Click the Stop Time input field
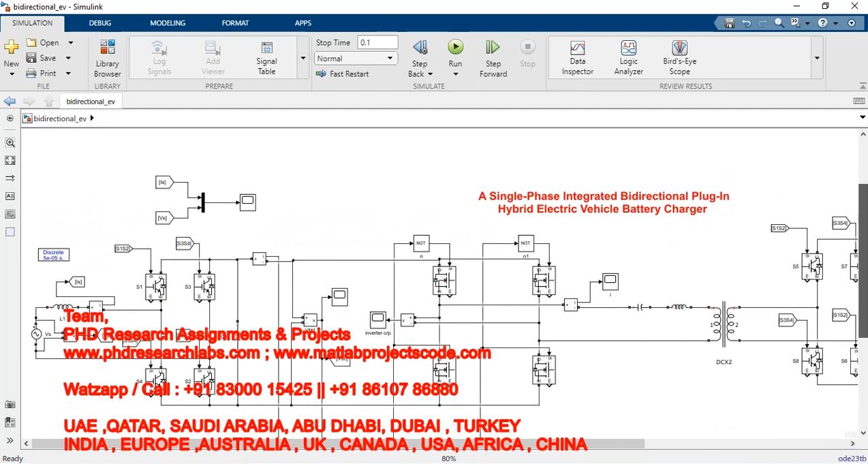The height and width of the screenshot is (464, 868). [x=377, y=42]
